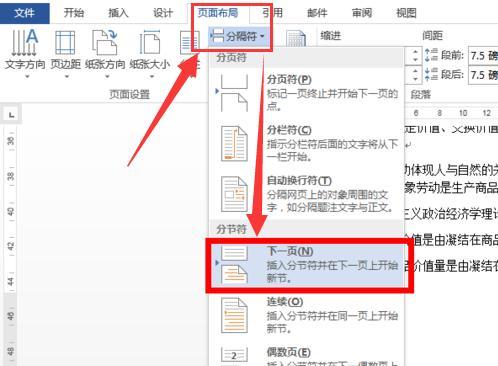Click the upper indent spinner beside 段前
The width and height of the screenshot is (498, 366).
pyautogui.click(x=415, y=55)
